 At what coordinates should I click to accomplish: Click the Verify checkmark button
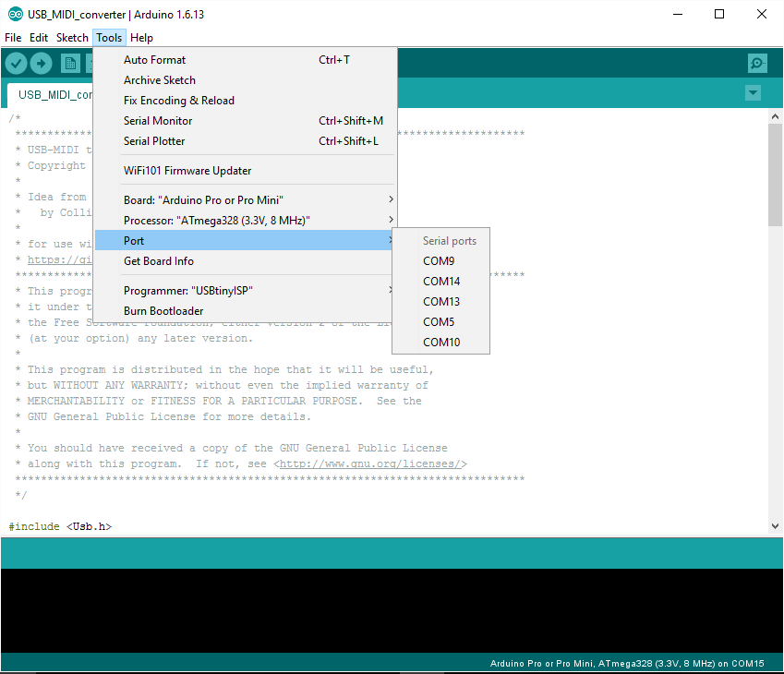click(x=16, y=64)
